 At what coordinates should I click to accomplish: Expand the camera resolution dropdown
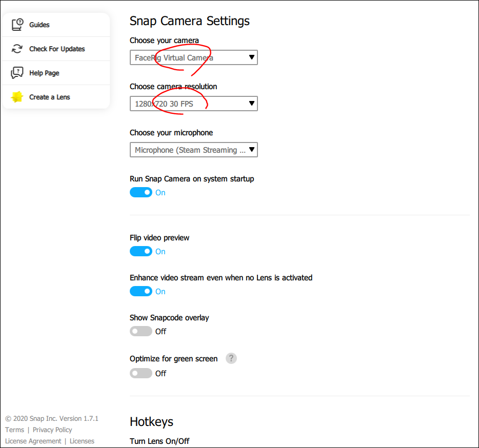194,104
